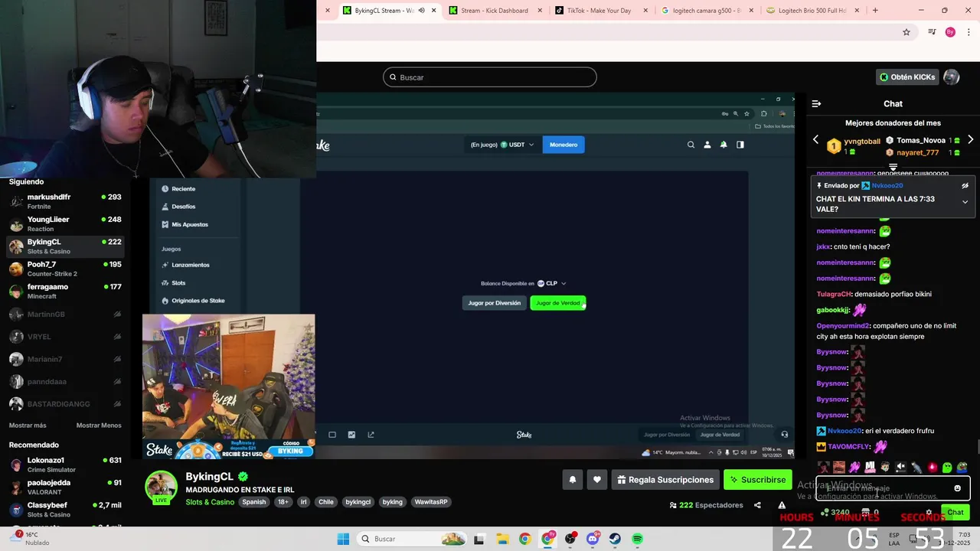Screen dimensions: 980x551
Task: Open Spotify from the taskbar
Action: click(637, 539)
